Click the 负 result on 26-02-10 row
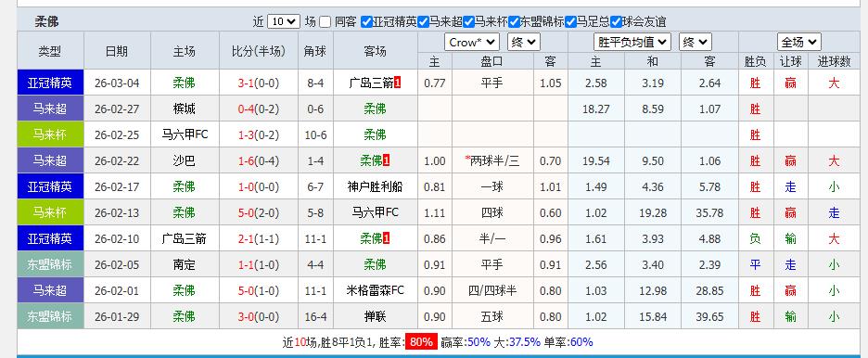This screenshot has height=358, width=868. [x=755, y=239]
